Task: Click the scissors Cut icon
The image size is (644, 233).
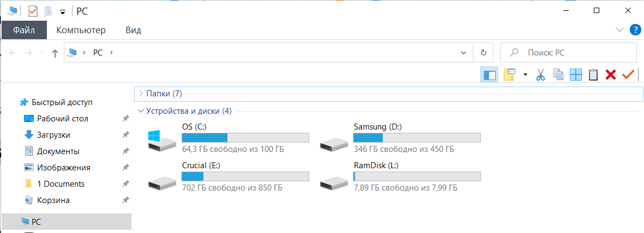Action: 540,75
